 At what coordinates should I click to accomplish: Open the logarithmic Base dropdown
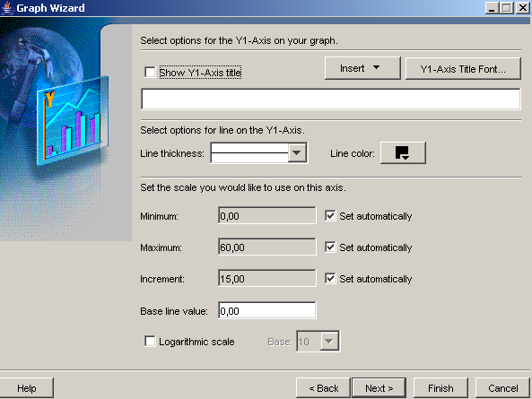click(329, 341)
